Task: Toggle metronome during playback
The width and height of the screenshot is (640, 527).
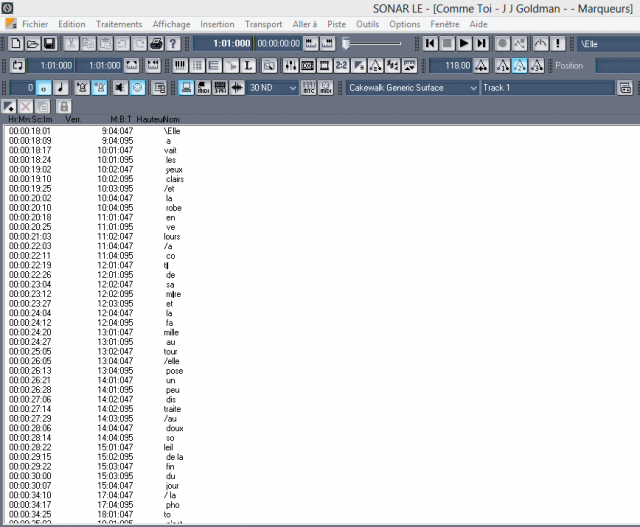Action: tap(82, 87)
